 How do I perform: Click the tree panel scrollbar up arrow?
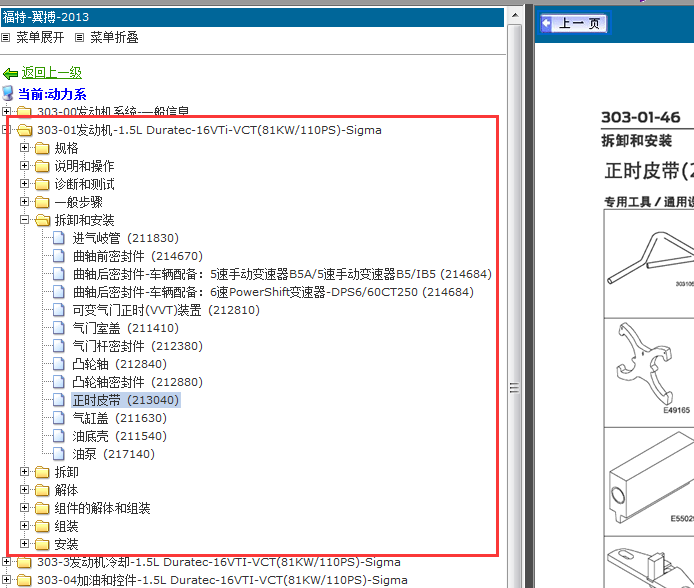(x=515, y=15)
